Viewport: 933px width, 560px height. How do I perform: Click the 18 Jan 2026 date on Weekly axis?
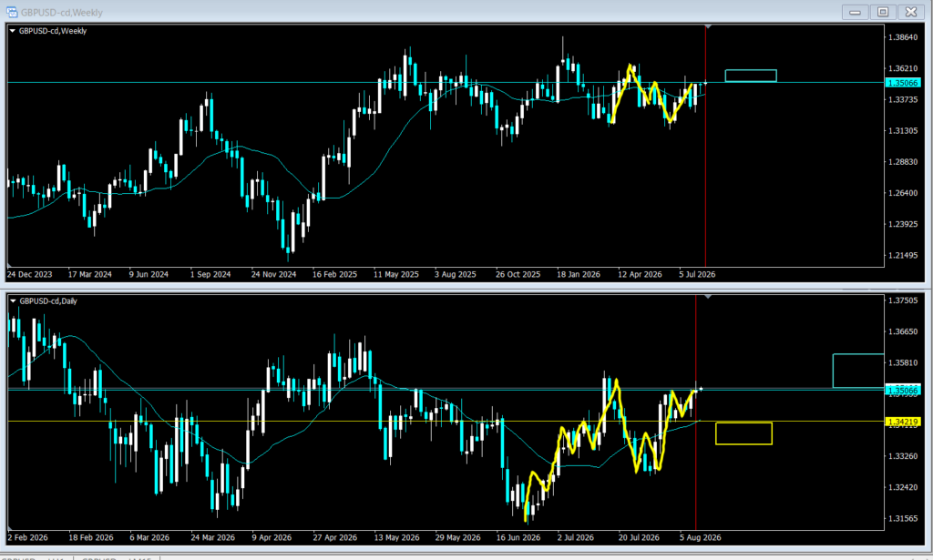pyautogui.click(x=579, y=274)
